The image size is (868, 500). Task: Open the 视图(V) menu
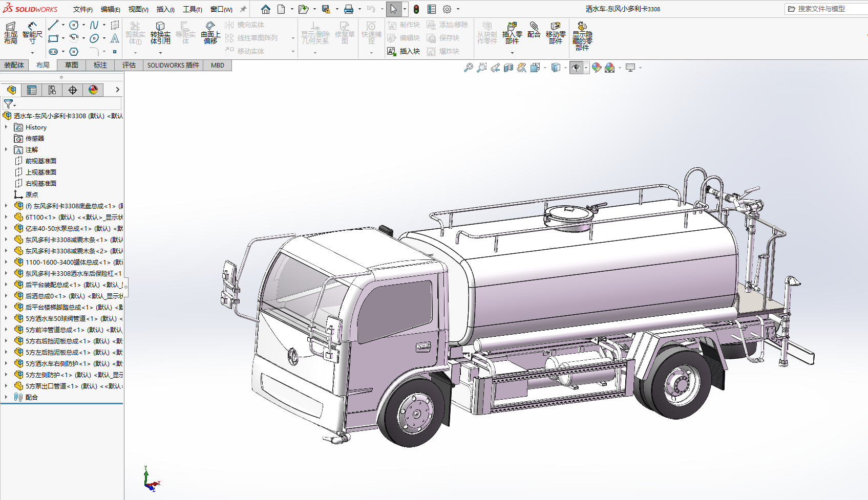pos(138,9)
